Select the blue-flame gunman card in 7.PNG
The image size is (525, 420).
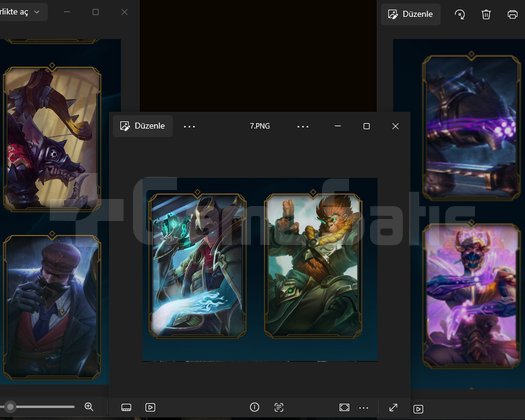coord(198,265)
